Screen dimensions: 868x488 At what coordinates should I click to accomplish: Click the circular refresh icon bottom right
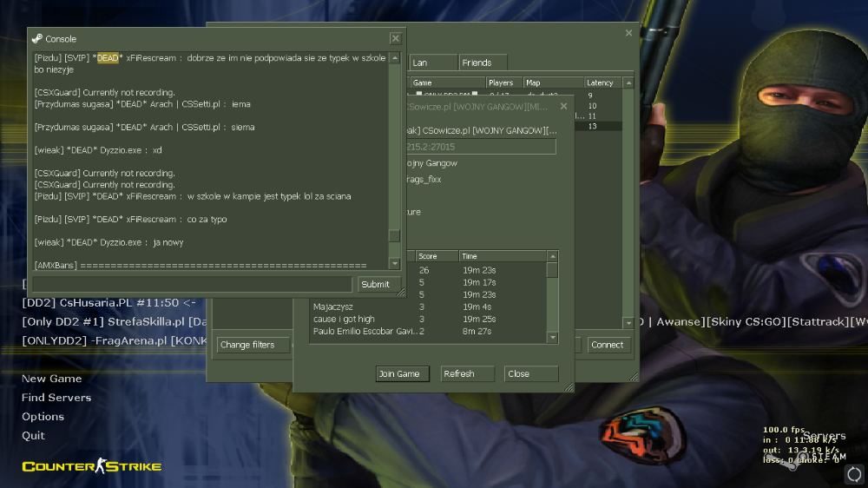tap(855, 474)
